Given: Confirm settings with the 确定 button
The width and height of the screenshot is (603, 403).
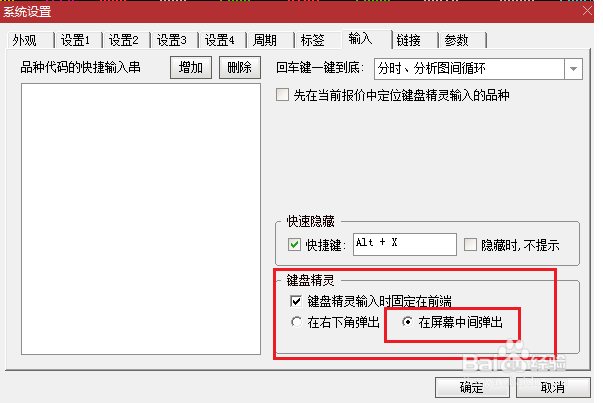Looking at the screenshot, I should point(472,387).
